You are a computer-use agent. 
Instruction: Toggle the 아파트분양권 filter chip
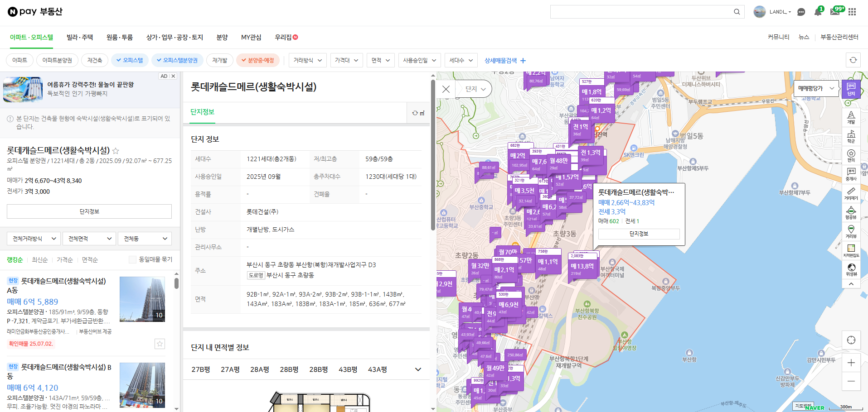click(x=57, y=60)
